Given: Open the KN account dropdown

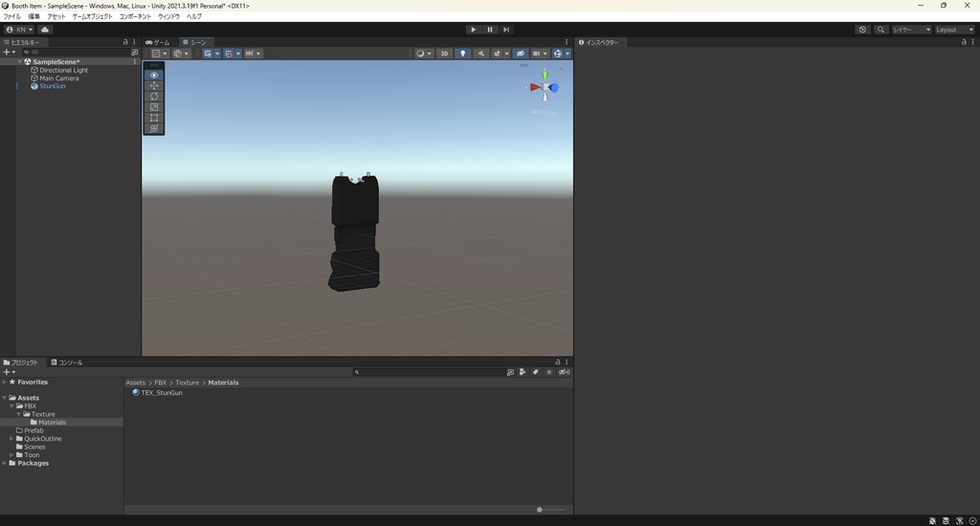Looking at the screenshot, I should (19, 30).
